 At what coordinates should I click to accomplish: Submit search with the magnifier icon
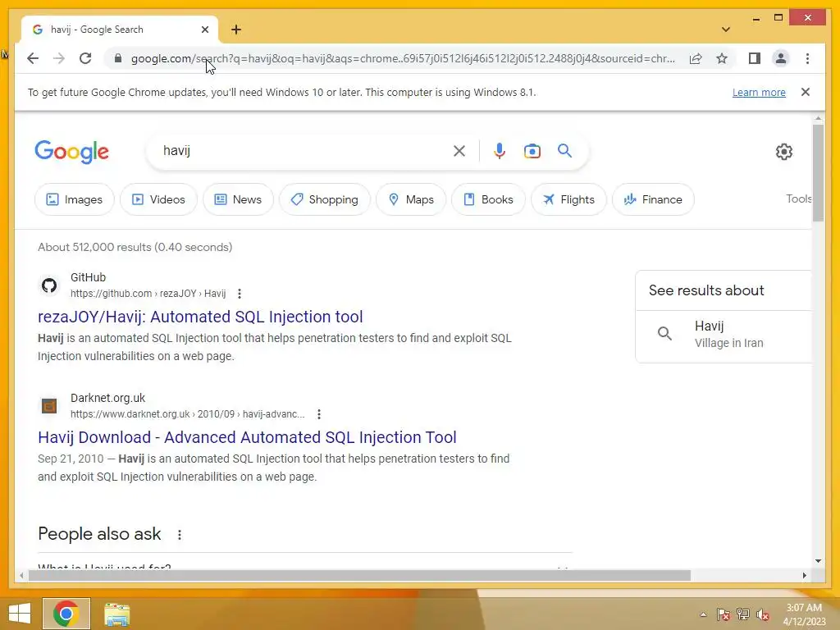pos(564,151)
